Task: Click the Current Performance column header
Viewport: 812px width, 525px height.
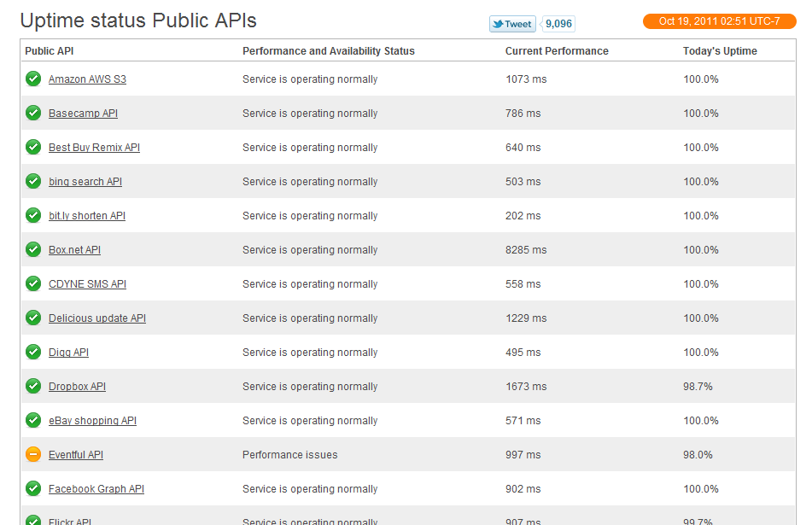Action: [x=557, y=51]
